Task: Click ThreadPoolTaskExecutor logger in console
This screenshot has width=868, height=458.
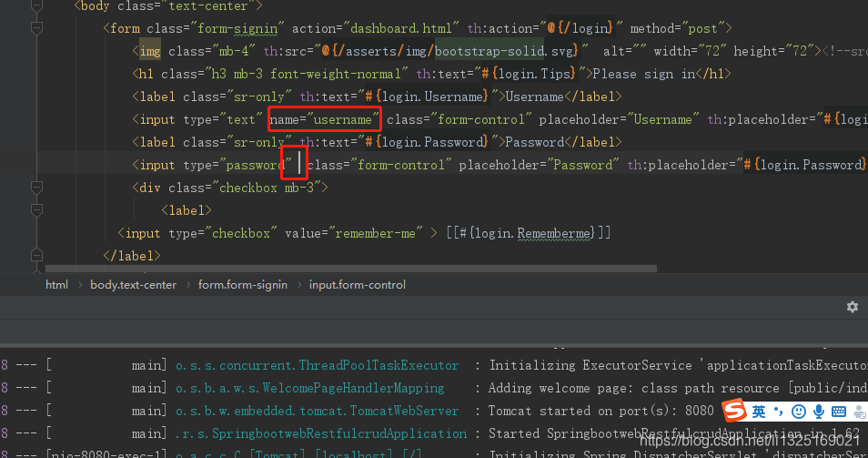Action: tap(318, 365)
